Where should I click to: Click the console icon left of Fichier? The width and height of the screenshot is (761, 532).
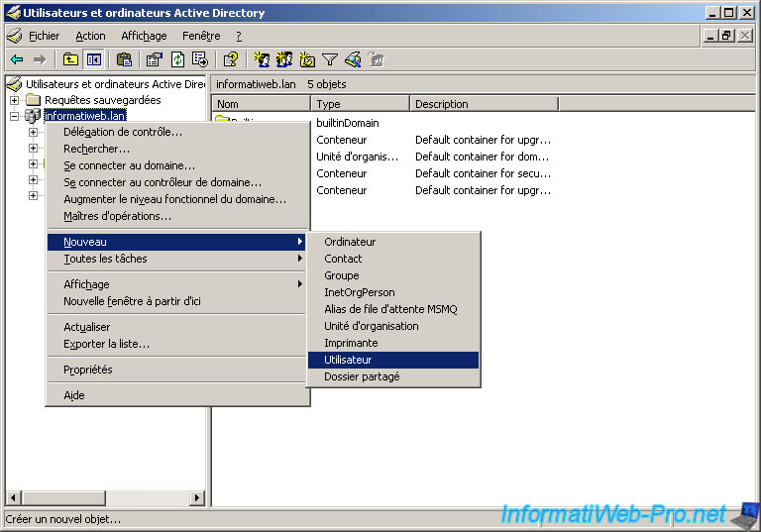pos(15,36)
